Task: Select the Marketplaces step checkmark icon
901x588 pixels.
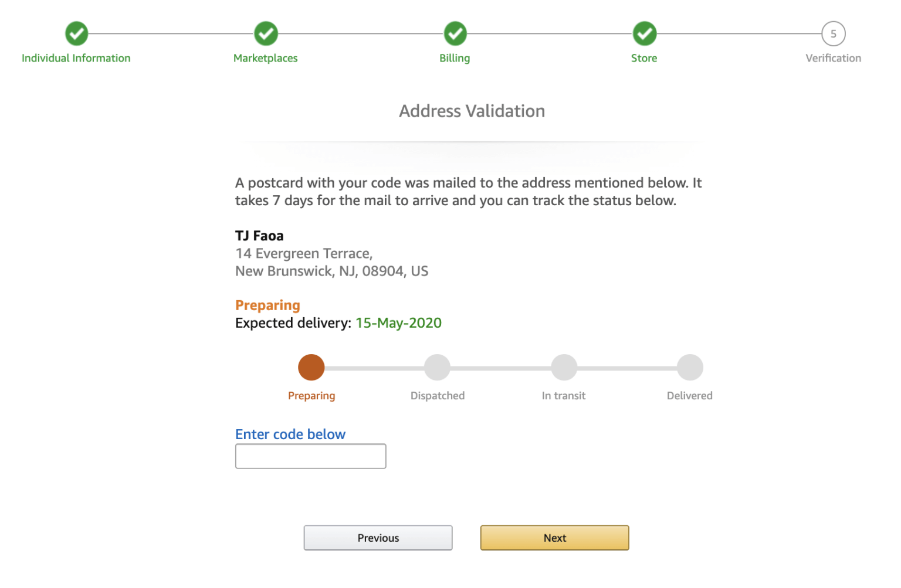Action: 265,33
